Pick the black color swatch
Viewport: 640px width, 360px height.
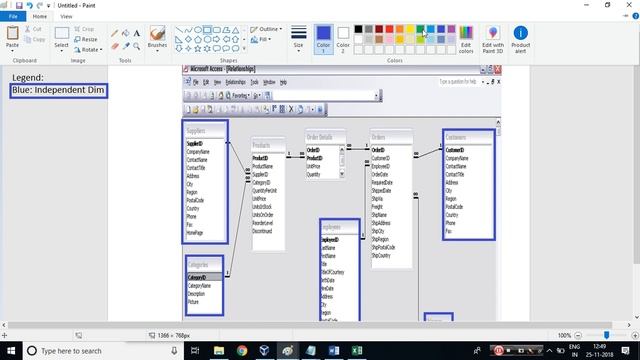point(358,29)
